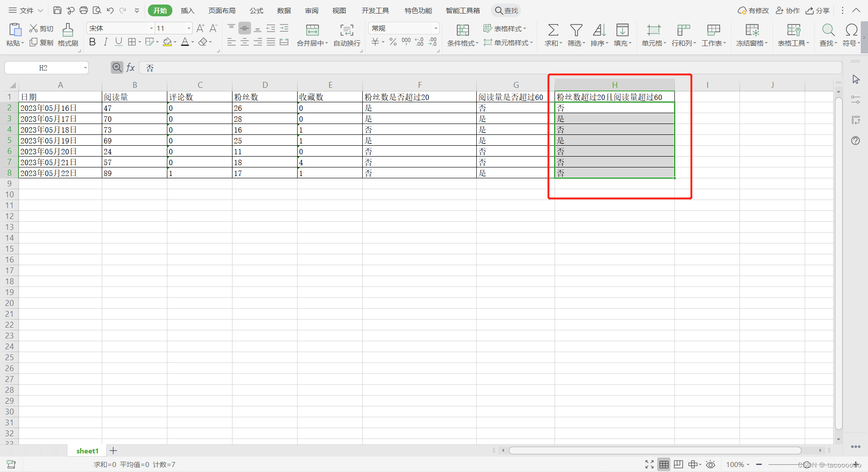This screenshot has height=472, width=868.
Task: Apply percent style format
Action: click(393, 42)
